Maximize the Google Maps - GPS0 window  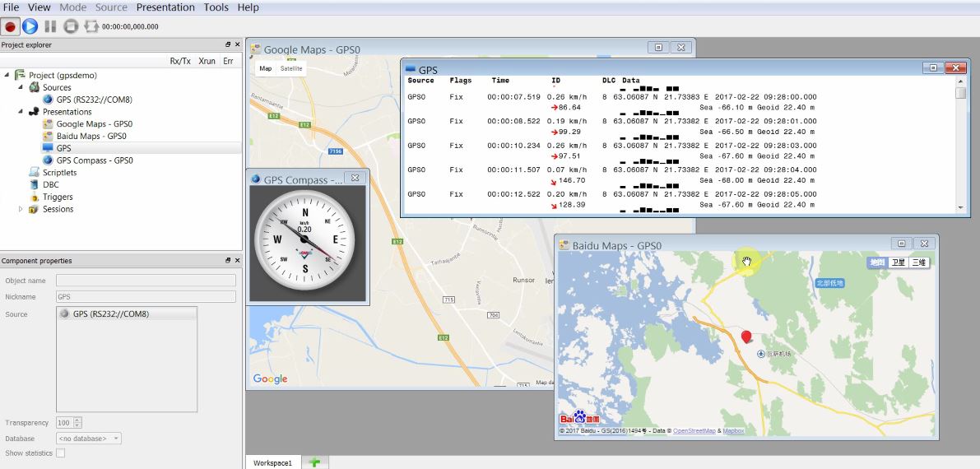click(658, 47)
